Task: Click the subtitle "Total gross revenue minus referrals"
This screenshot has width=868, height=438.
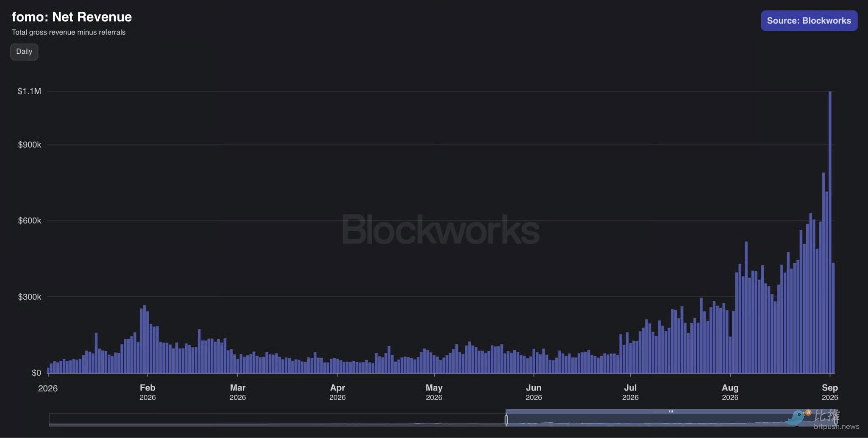Action: 69,32
